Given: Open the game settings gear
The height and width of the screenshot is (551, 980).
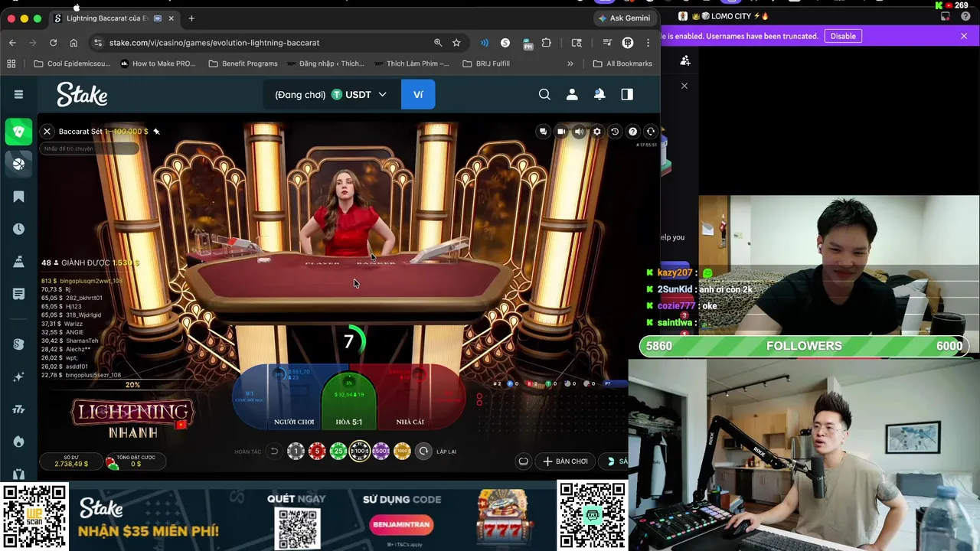Looking at the screenshot, I should pyautogui.click(x=597, y=132).
